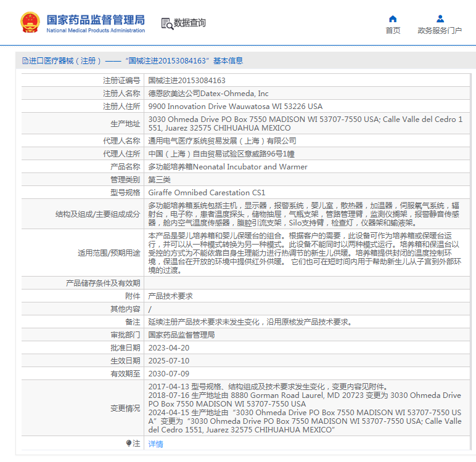
Task: Click agent name 通用电气医疗系统贸易发展
Action: pyautogui.click(x=222, y=140)
